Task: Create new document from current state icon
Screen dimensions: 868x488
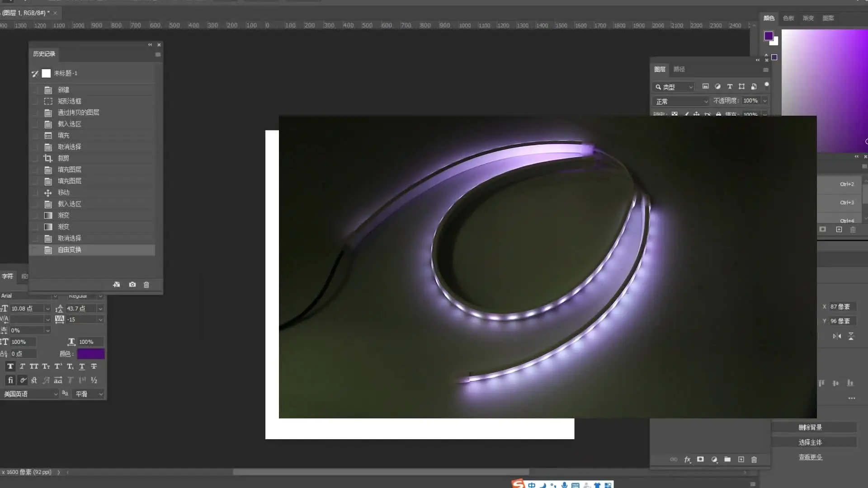Action: coord(117,285)
